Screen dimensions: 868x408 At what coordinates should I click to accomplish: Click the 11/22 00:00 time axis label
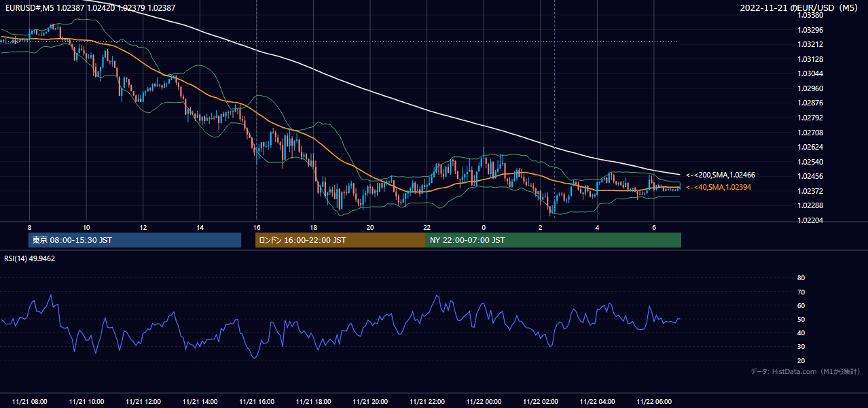(484, 402)
